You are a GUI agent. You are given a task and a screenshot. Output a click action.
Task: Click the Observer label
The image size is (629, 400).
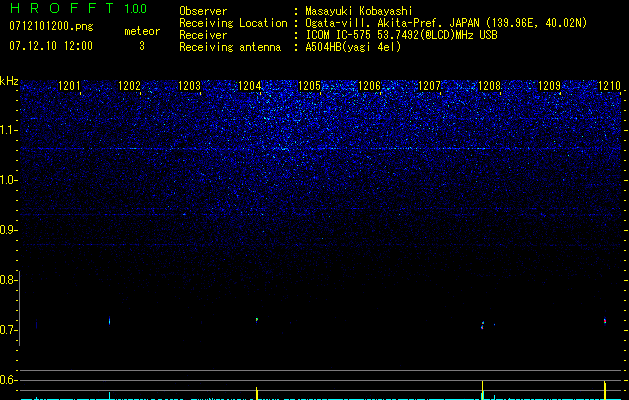coord(203,11)
